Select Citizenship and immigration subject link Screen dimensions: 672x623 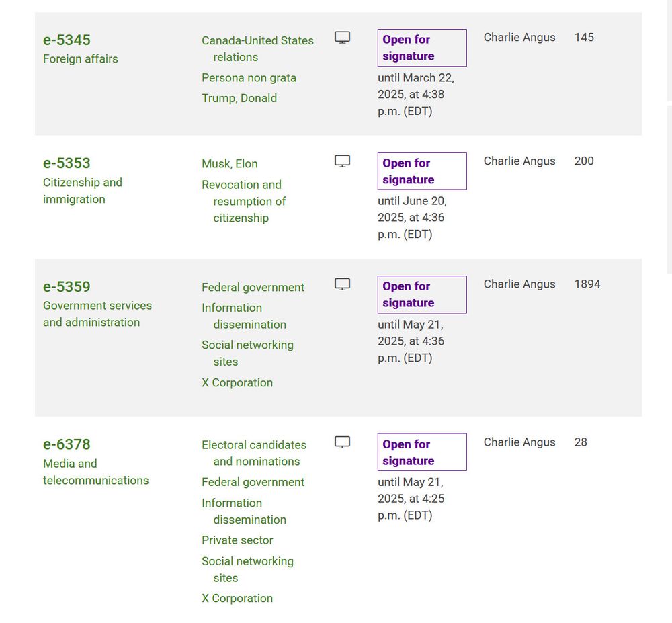pyautogui.click(x=82, y=191)
